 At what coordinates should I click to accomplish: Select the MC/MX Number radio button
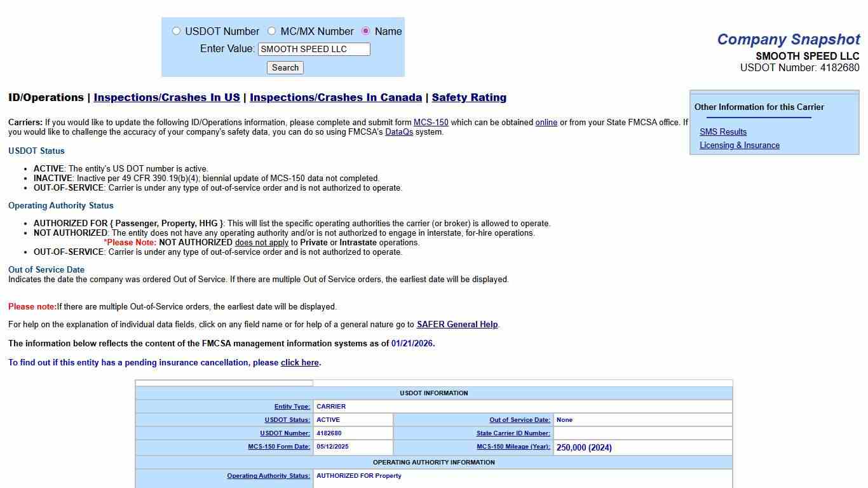(271, 30)
